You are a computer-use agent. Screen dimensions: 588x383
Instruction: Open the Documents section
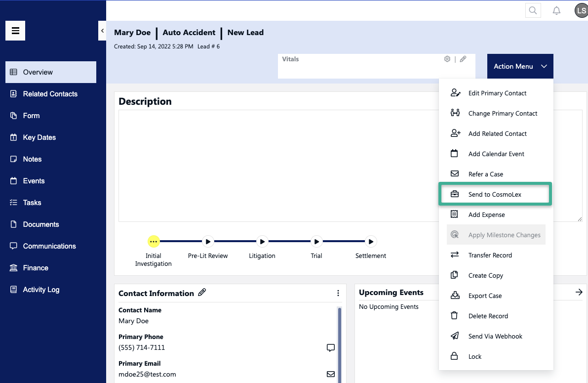click(x=51, y=224)
